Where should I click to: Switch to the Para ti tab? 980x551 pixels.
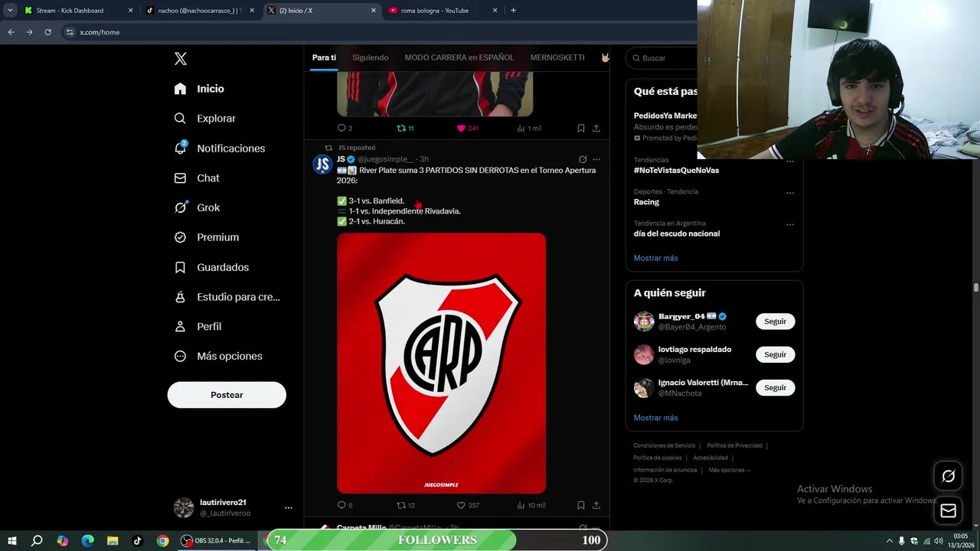click(324, 57)
